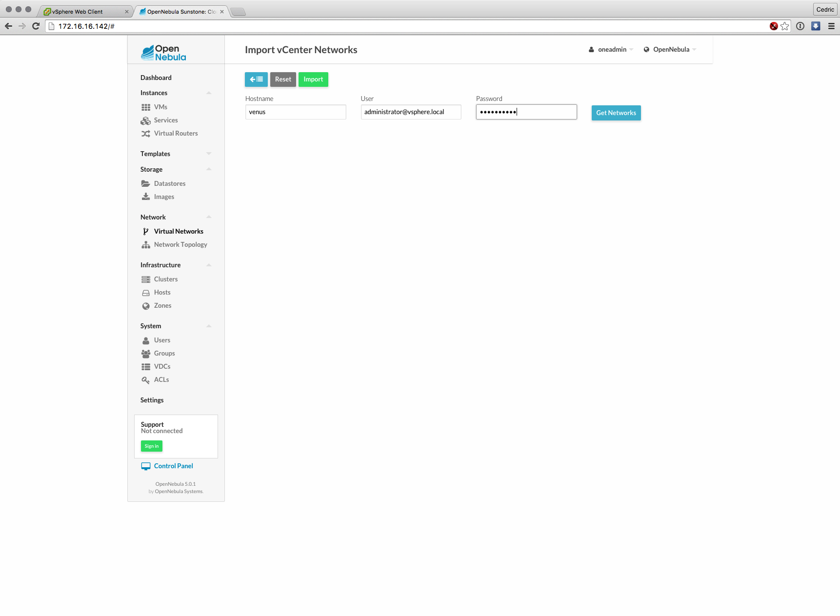
Task: Collapse the Instances section arrow
Action: tap(209, 93)
